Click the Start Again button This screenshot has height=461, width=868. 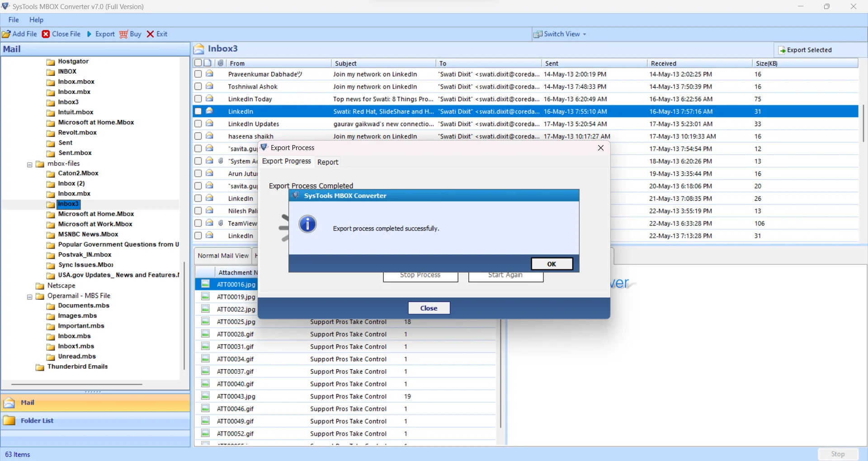(505, 276)
